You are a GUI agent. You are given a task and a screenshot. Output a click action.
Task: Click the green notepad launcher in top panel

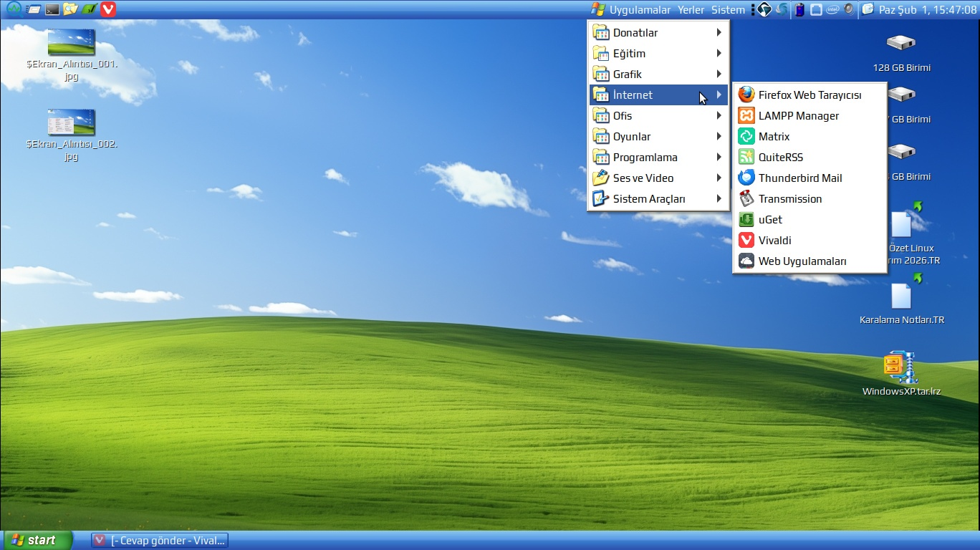coord(89,9)
